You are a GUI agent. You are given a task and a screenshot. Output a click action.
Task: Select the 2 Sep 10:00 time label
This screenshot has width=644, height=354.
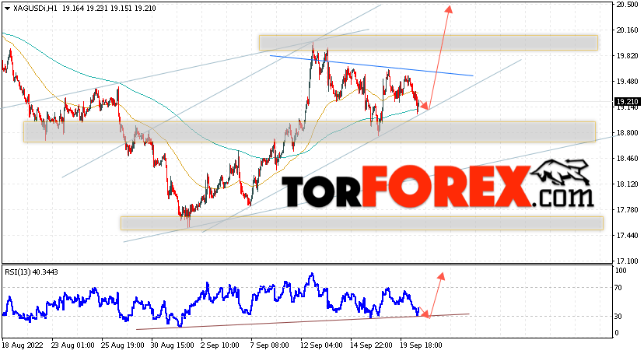[x=220, y=345]
